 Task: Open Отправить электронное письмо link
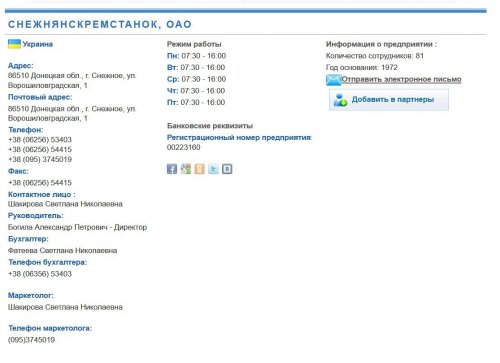click(401, 79)
